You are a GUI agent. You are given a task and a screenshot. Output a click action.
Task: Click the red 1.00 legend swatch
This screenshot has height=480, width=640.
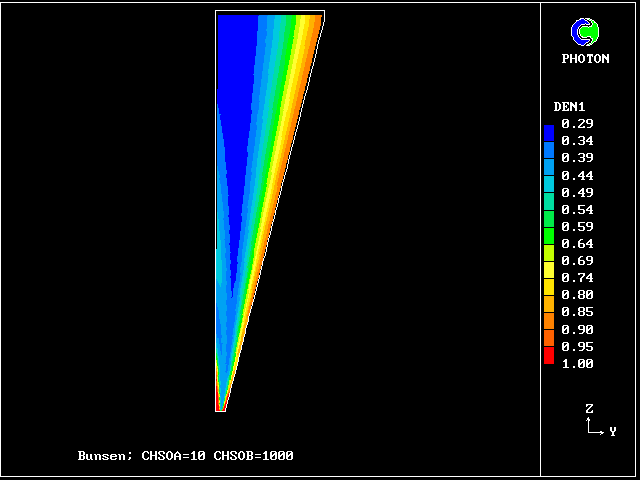[x=548, y=357]
